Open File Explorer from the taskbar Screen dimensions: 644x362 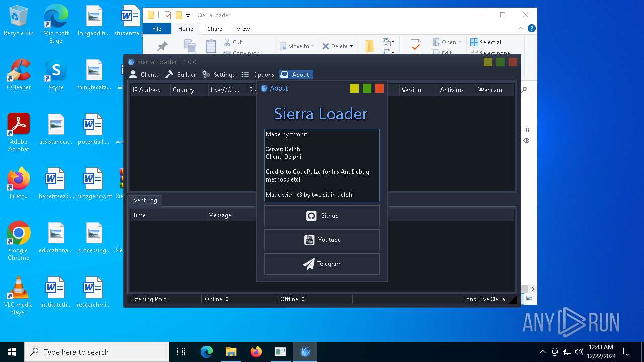click(231, 352)
